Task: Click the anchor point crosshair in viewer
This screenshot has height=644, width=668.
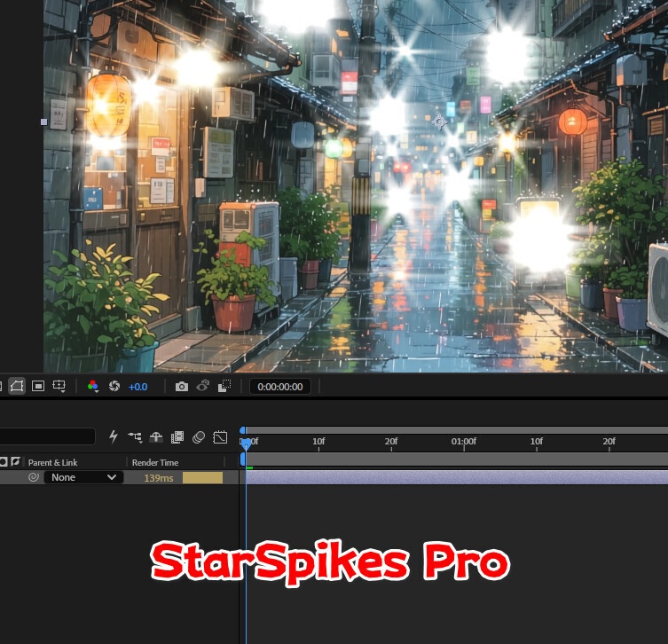Action: [439, 122]
